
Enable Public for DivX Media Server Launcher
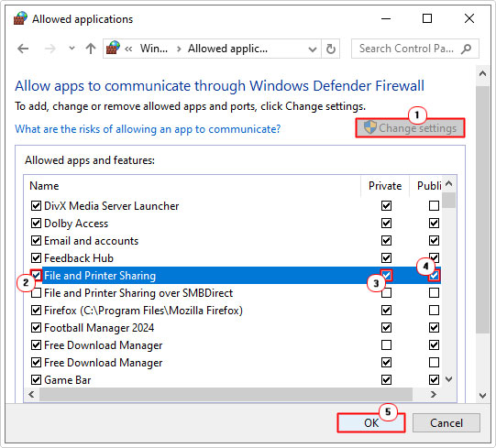point(434,206)
